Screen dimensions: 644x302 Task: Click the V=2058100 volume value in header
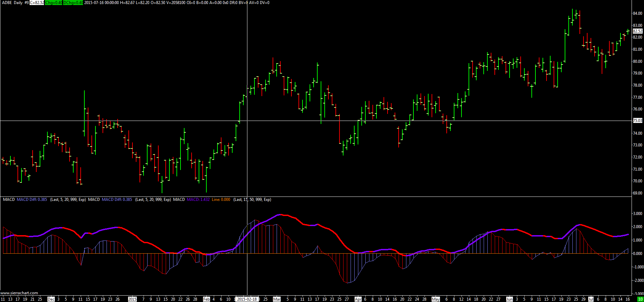[x=176, y=3]
